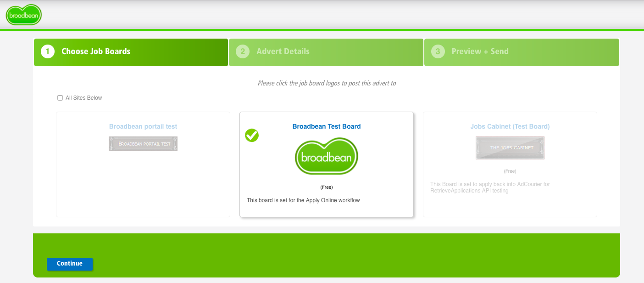
Task: Click the Apply Online workflow description text
Action: 303,200
